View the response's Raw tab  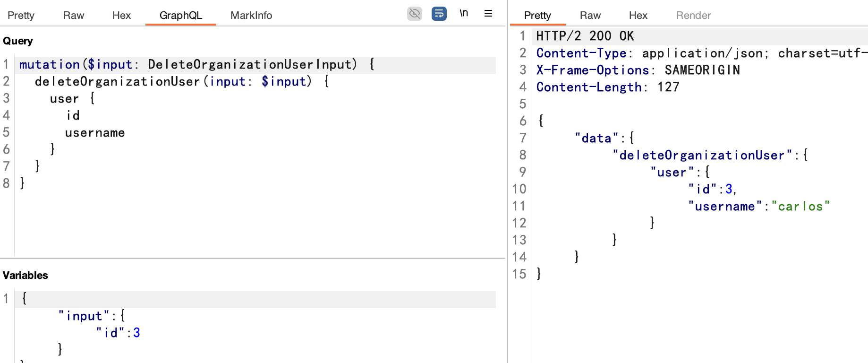tap(590, 16)
